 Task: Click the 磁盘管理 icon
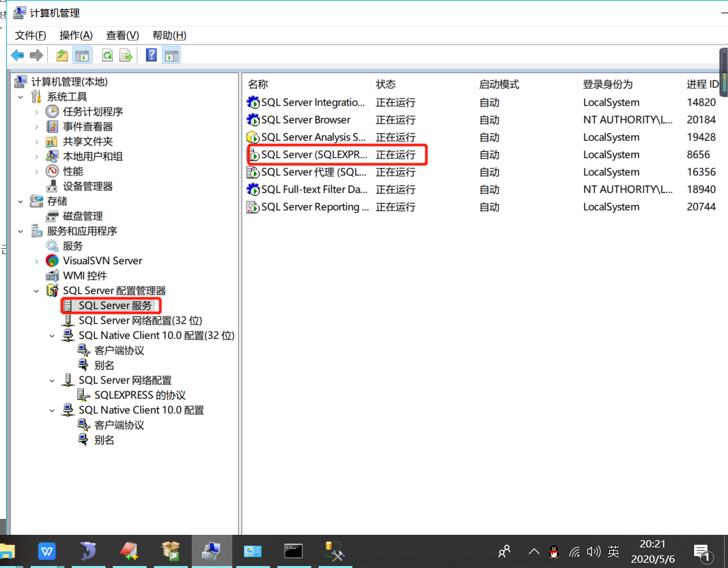52,216
